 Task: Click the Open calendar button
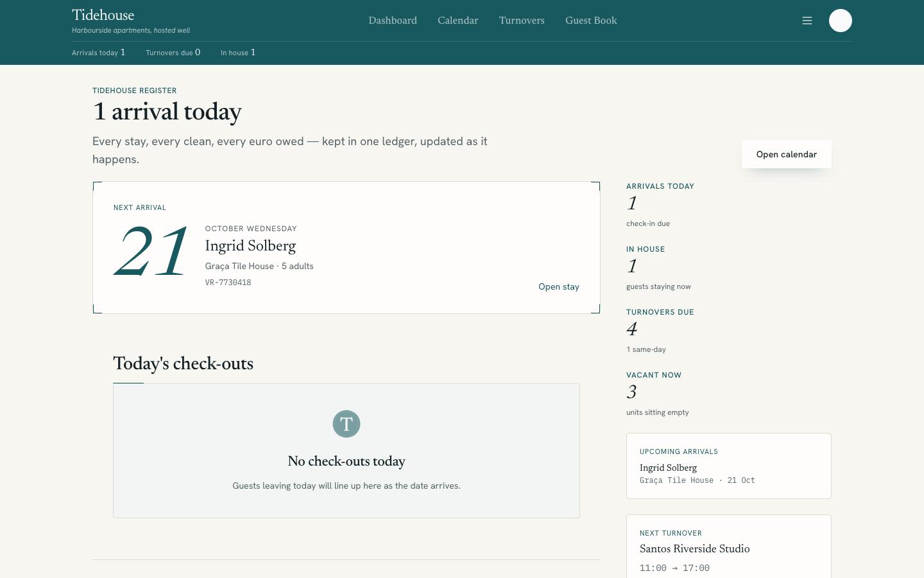(x=787, y=154)
